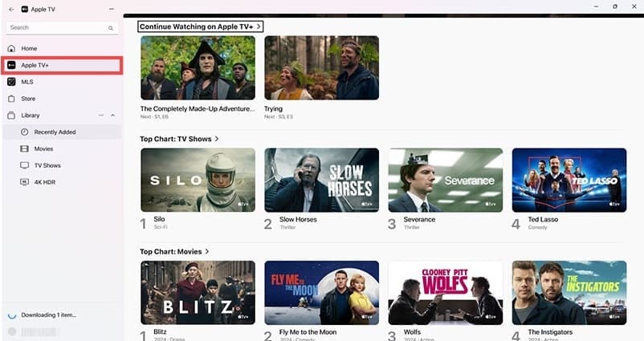Click The Instigators title text
This screenshot has width=644, height=341.
550,332
